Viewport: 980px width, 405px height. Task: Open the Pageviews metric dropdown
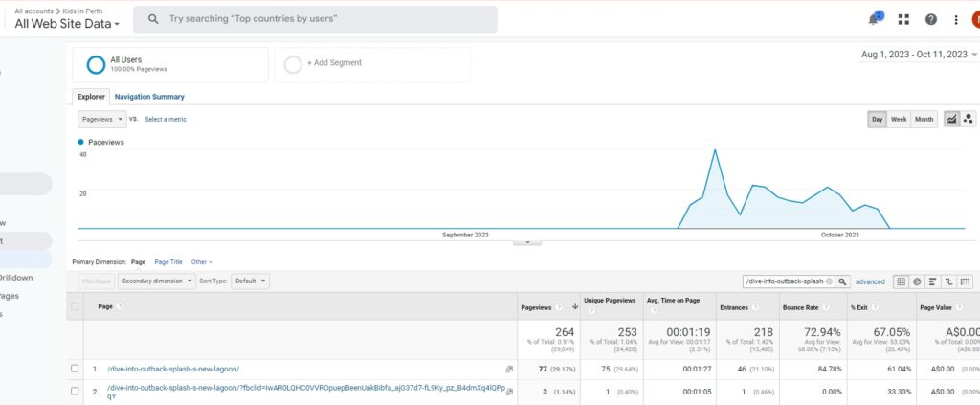(x=101, y=119)
